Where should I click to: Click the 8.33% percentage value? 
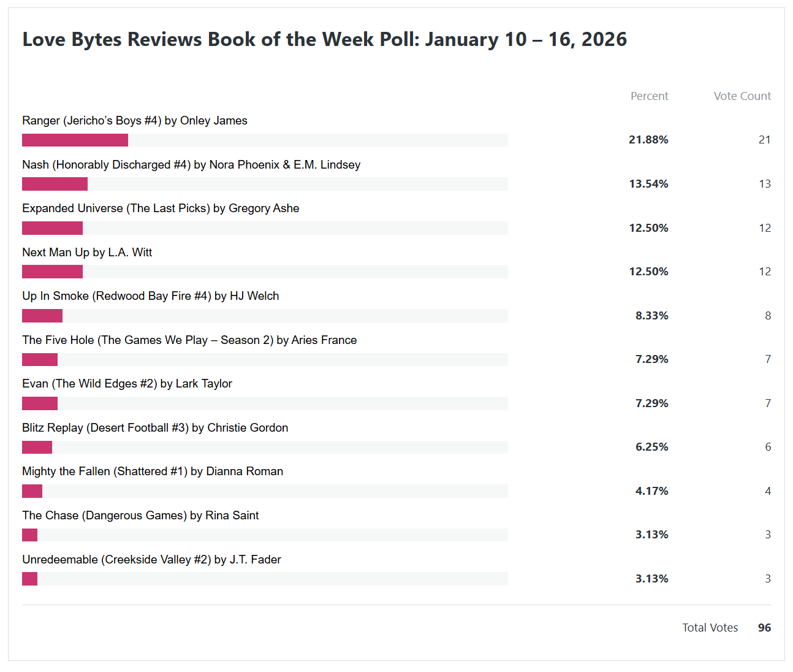coord(651,316)
